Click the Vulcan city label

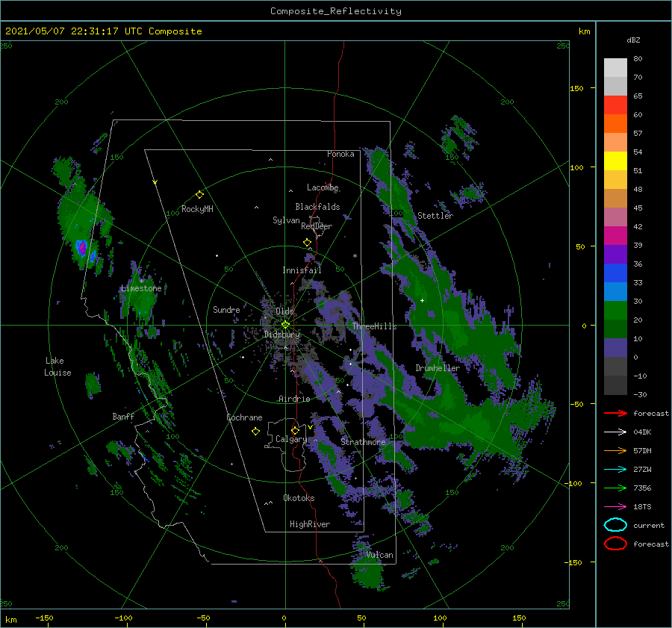[x=380, y=555]
